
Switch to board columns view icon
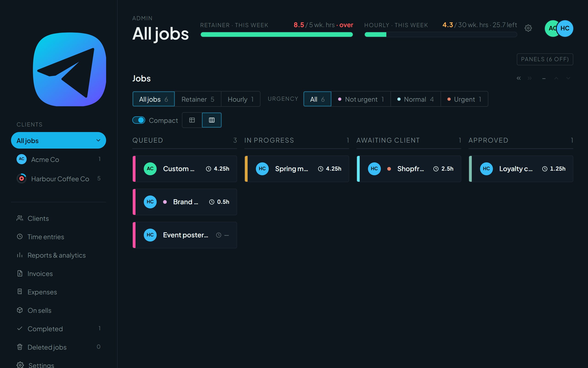point(212,120)
